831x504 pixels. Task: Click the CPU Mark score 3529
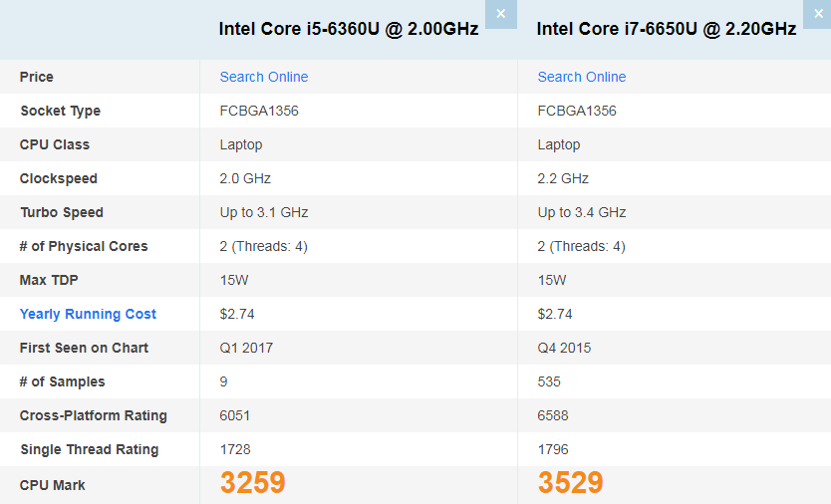[571, 483]
